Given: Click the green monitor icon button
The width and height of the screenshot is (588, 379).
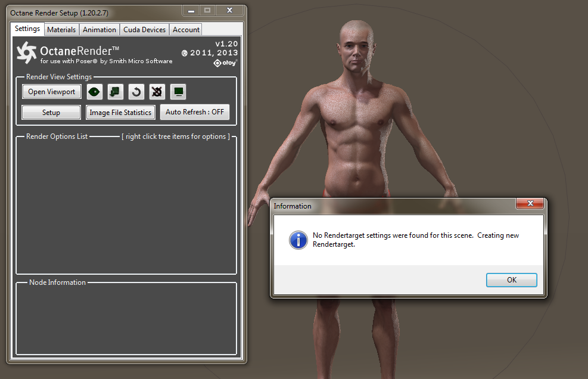Looking at the screenshot, I should pyautogui.click(x=178, y=92).
